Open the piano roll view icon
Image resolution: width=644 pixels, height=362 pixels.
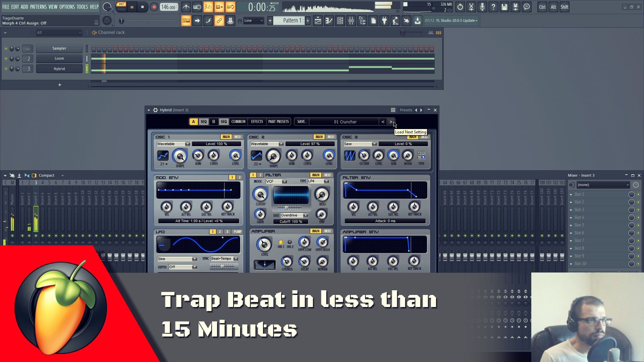329,21
